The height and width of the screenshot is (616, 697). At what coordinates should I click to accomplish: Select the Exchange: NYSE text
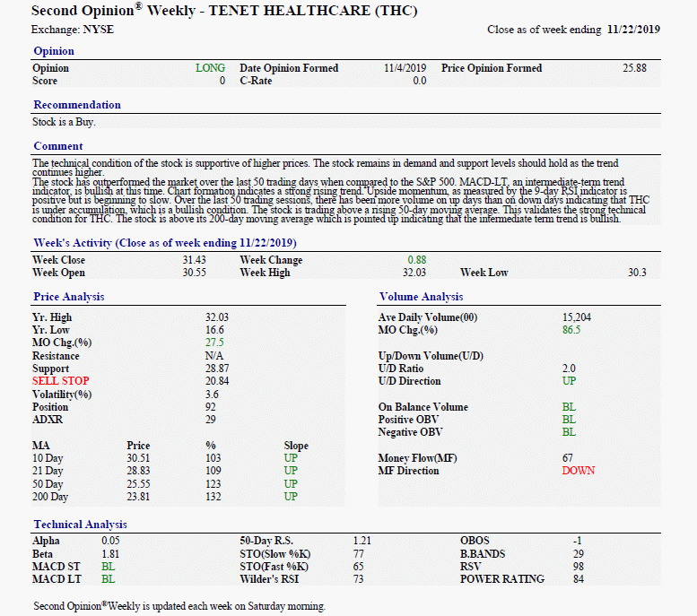pyautogui.click(x=73, y=30)
